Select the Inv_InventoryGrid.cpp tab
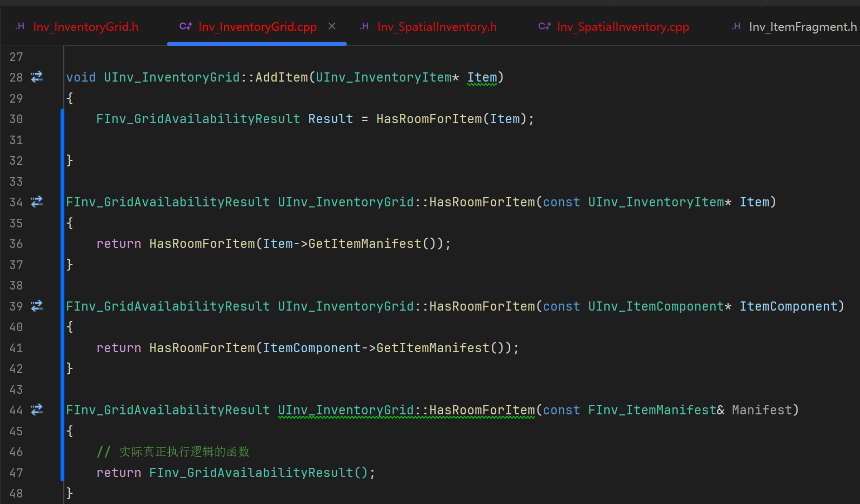This screenshot has width=860, height=504. pos(257,27)
